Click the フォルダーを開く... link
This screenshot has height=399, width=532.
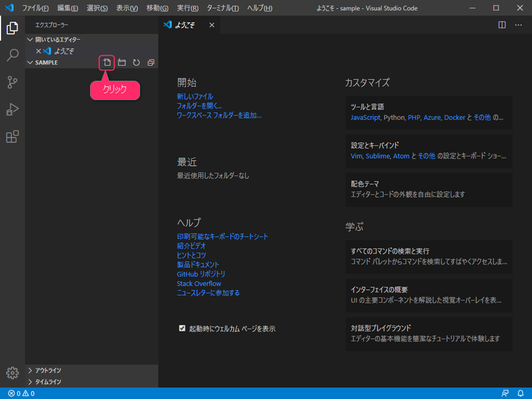199,106
